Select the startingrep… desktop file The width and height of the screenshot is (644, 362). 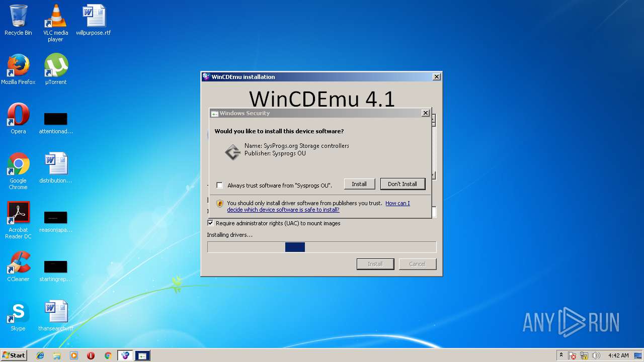pos(55,270)
